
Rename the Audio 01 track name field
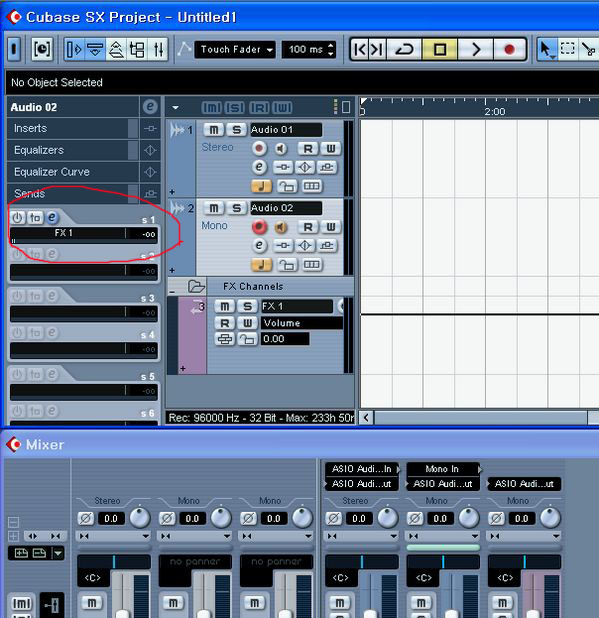click(x=286, y=130)
